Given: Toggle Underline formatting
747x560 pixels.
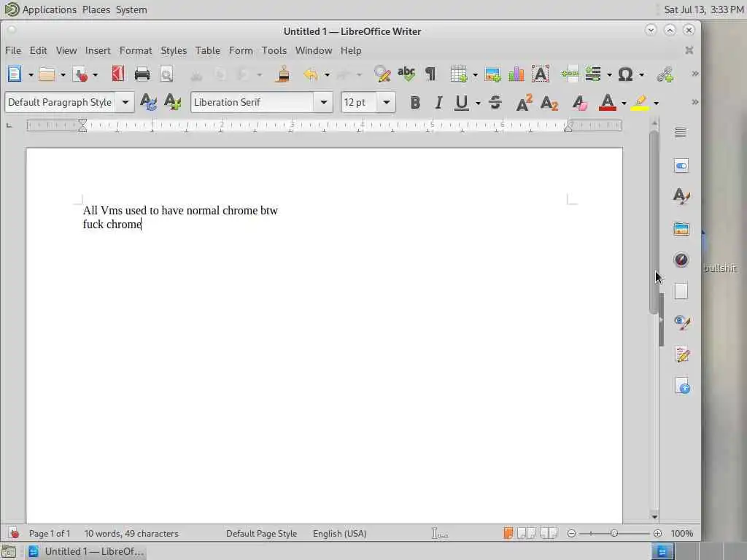Looking at the screenshot, I should [x=461, y=102].
